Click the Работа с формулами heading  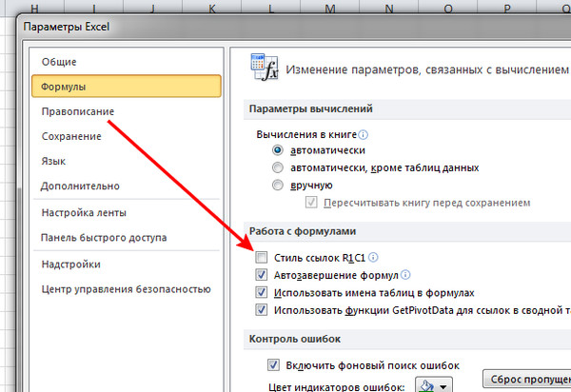[303, 231]
